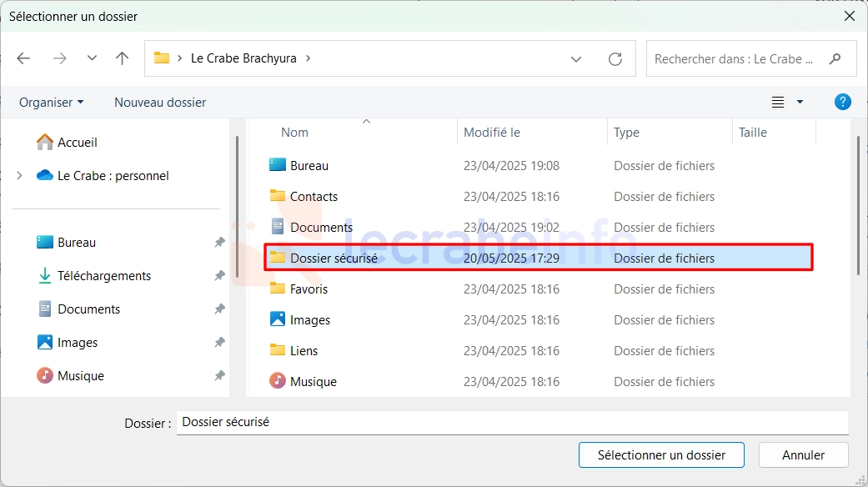Open the Organiser menu

pyautogui.click(x=51, y=103)
